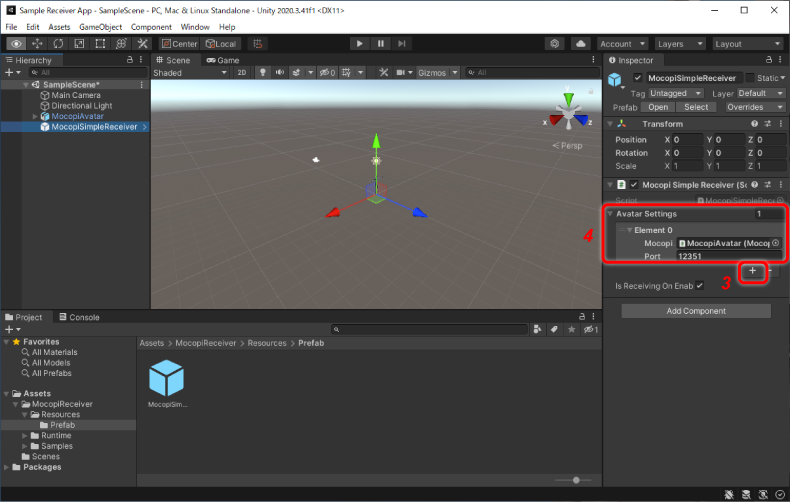Select the Rotate tool
This screenshot has height=502, width=790.
(58, 44)
